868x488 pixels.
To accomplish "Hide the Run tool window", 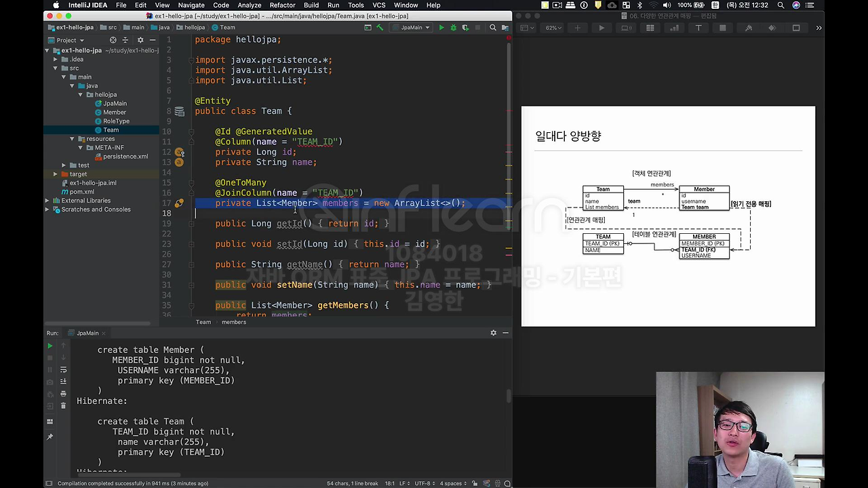I will click(x=505, y=333).
